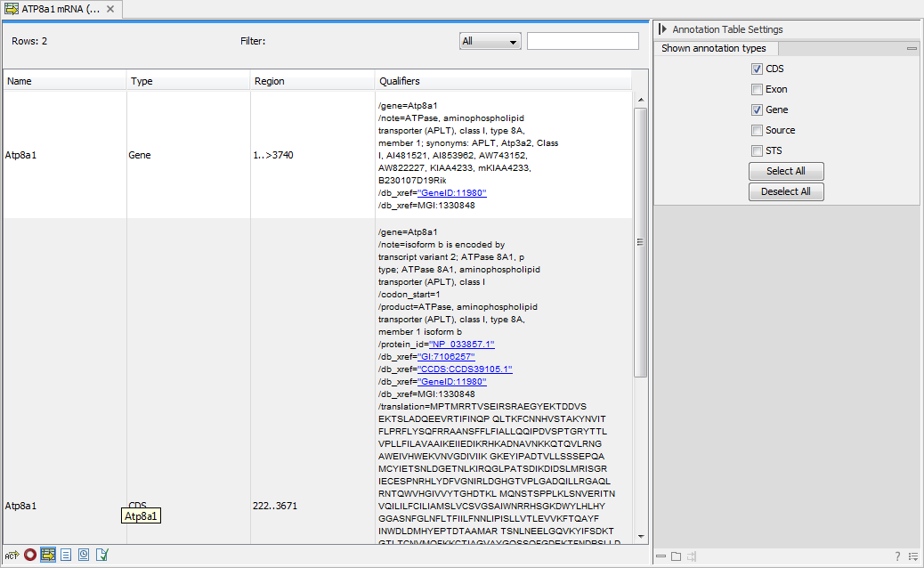The height and width of the screenshot is (568, 924).
Task: Switch to the sequence view (ACT arrow icon)
Action: click(x=12, y=555)
